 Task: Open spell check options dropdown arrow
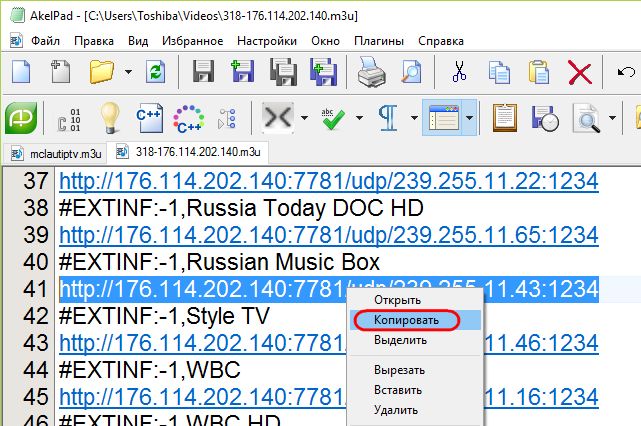click(359, 118)
